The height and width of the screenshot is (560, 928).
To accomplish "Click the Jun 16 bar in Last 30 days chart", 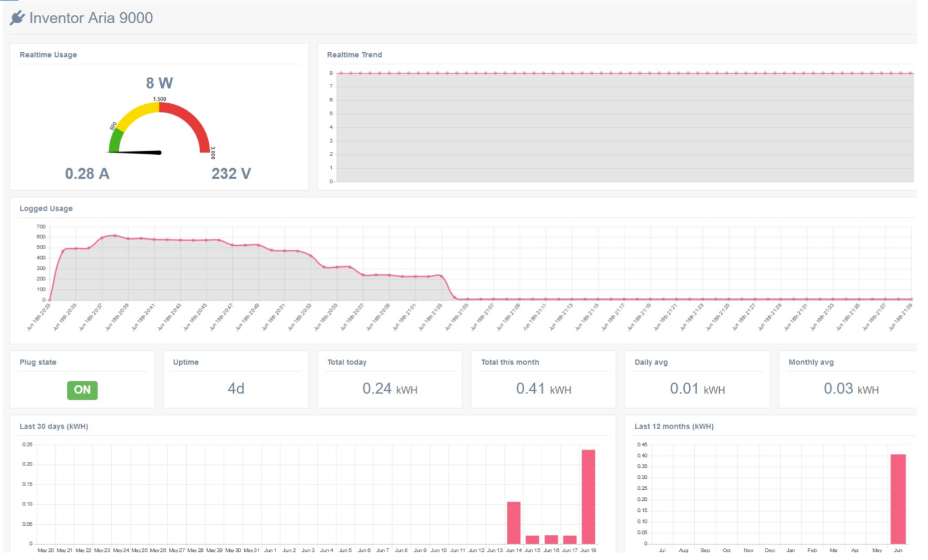I will click(551, 540).
